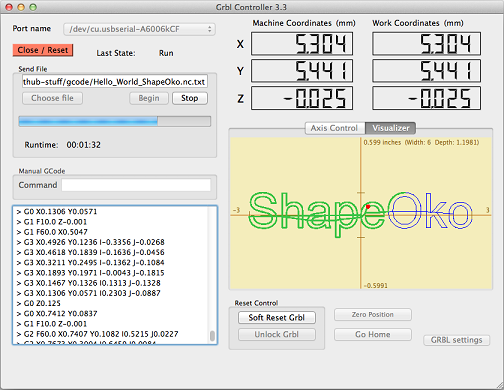Click the Runtime value 00:01:32
Screen dimensions: 504x390
pos(84,145)
